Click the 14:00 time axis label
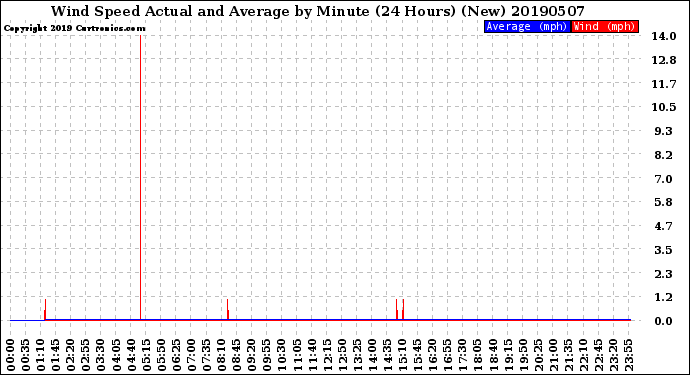 [372, 355]
